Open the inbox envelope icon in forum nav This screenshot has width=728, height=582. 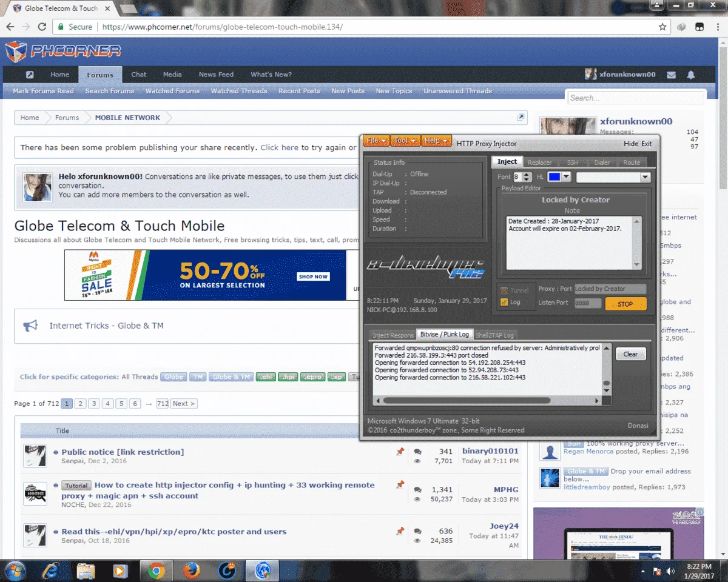[x=671, y=75]
